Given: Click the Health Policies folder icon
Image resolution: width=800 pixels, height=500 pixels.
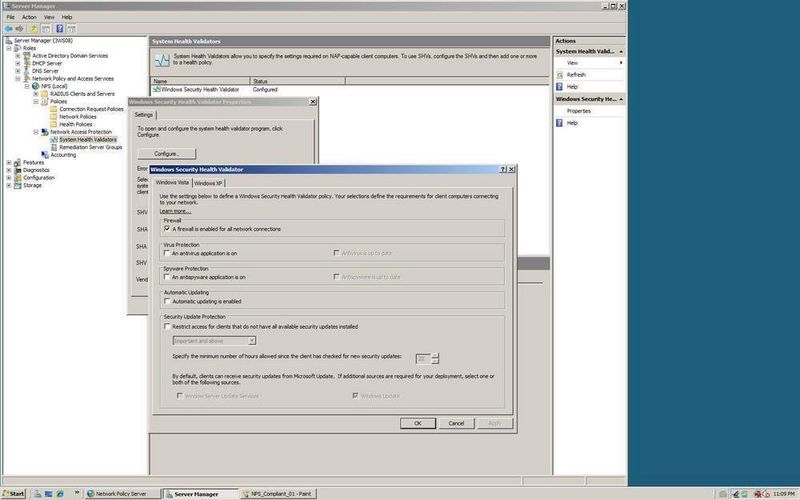Looking at the screenshot, I should pyautogui.click(x=54, y=124).
